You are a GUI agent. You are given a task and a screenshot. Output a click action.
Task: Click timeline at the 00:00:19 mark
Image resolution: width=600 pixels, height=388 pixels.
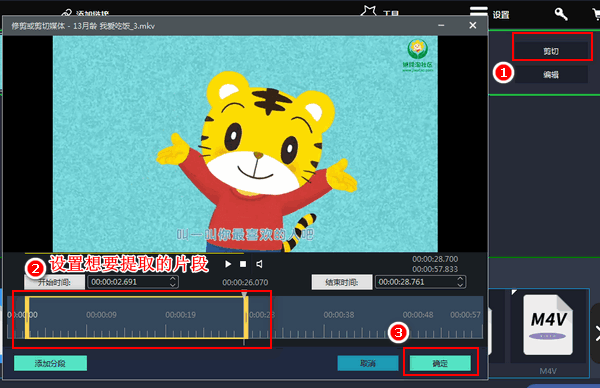tap(180, 315)
